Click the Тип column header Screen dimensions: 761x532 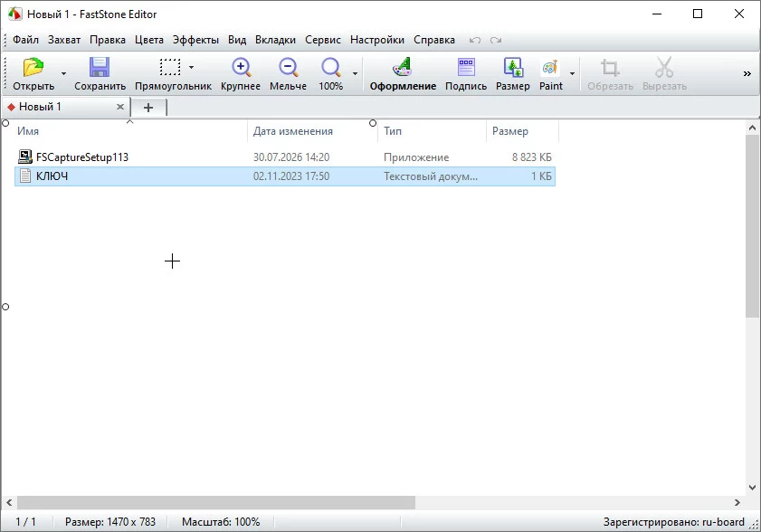pos(392,131)
